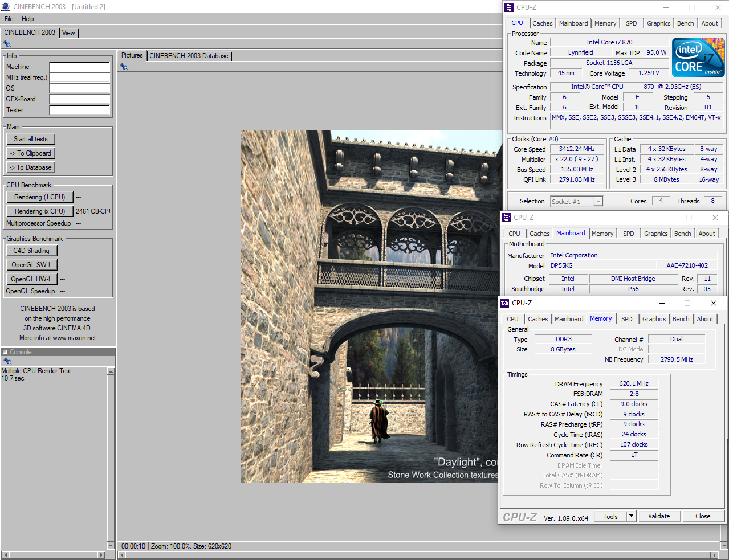Screen dimensions: 729x560
Task: Click the Multiple CPU Render Test console line
Action: click(x=36, y=371)
